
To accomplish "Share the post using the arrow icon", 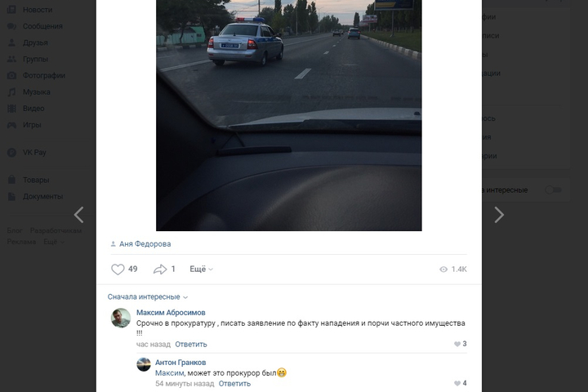I will 160,269.
